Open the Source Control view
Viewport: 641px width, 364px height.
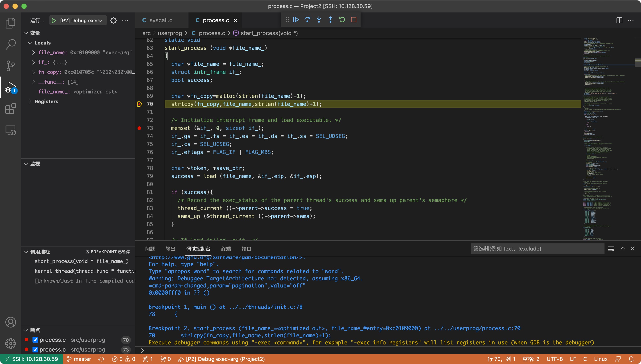click(10, 66)
